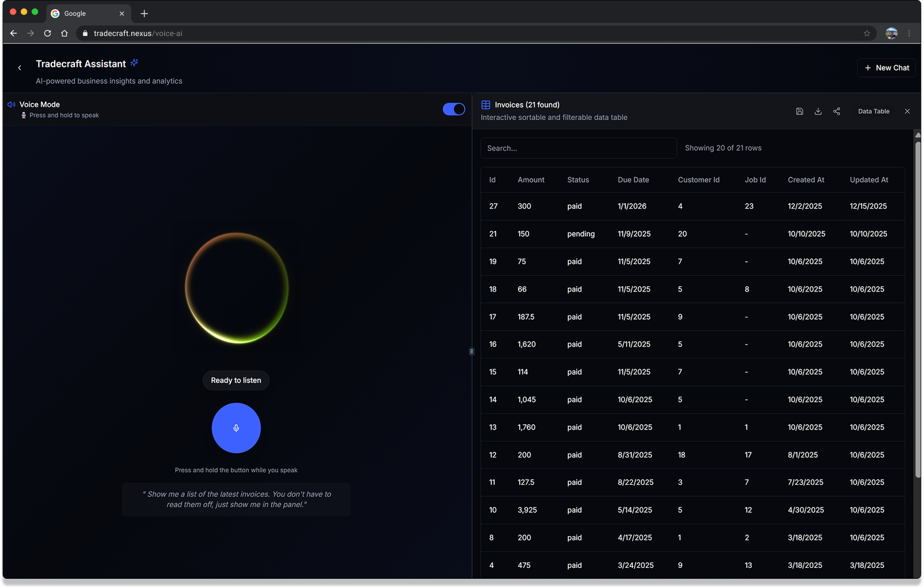924x588 pixels.
Task: Download the invoices data table
Action: (818, 111)
